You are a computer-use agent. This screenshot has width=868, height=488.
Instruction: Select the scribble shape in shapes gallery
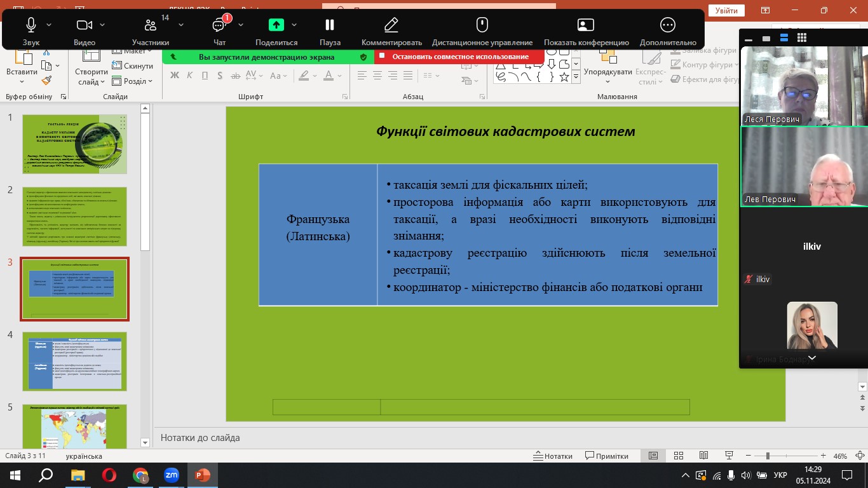(x=501, y=77)
